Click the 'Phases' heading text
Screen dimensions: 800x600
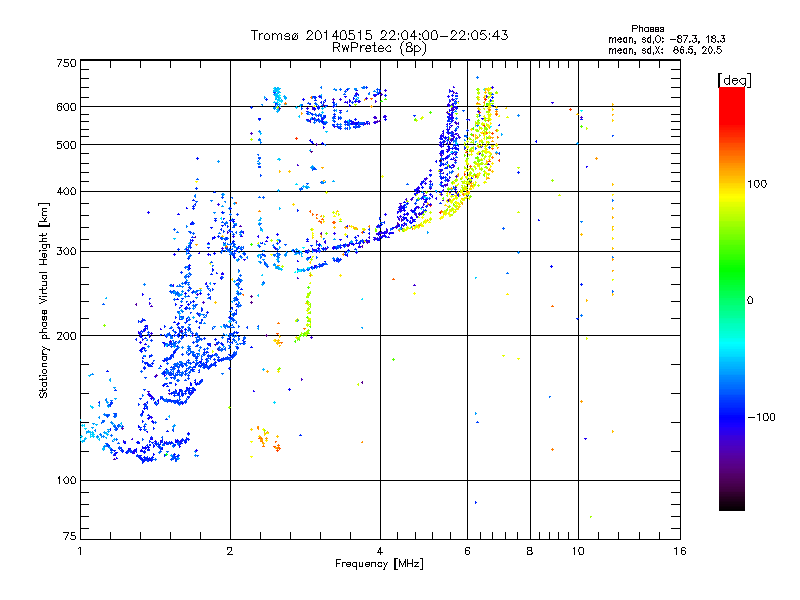click(x=647, y=29)
